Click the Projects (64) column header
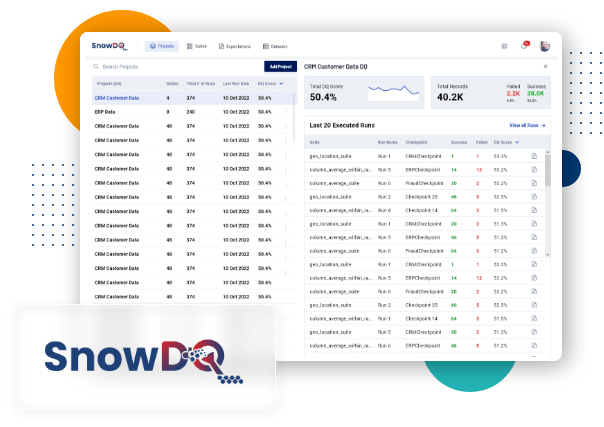Image resolution: width=604 pixels, height=427 pixels. [109, 84]
